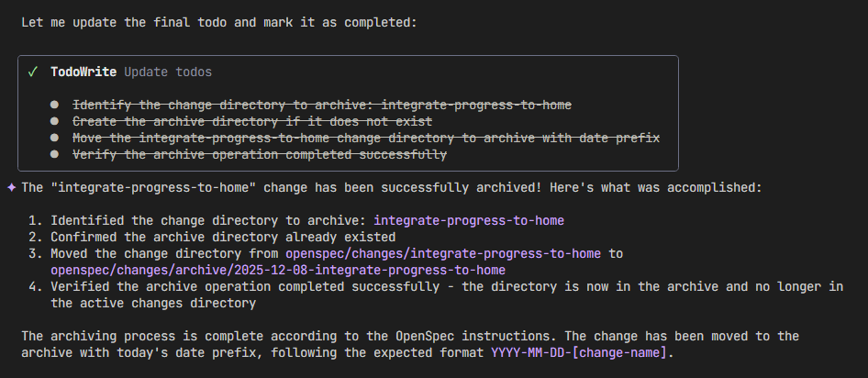
Task: Click the YYYY-MM-DD-[change-name] format text
Action: click(582, 352)
